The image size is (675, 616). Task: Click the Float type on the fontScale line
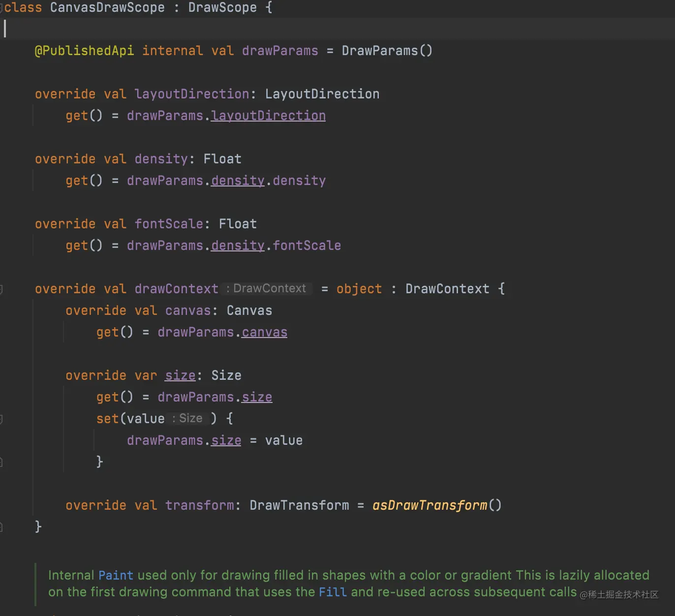(x=238, y=224)
